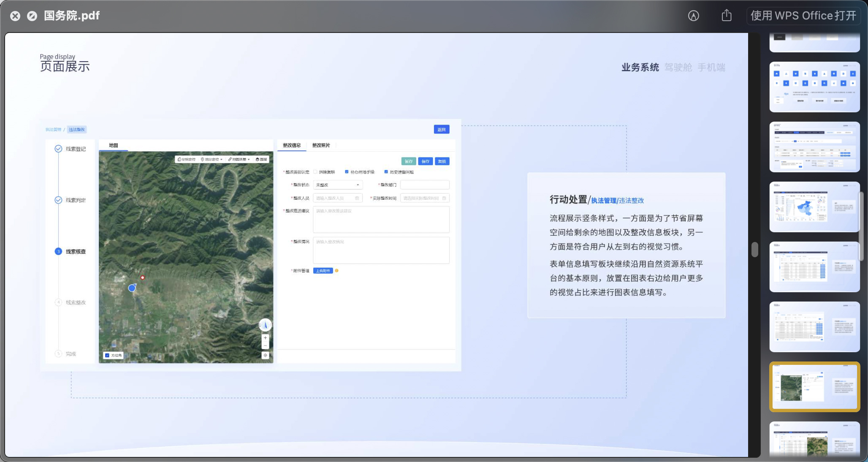Click the 违法整改 breadcrumb link

(77, 130)
